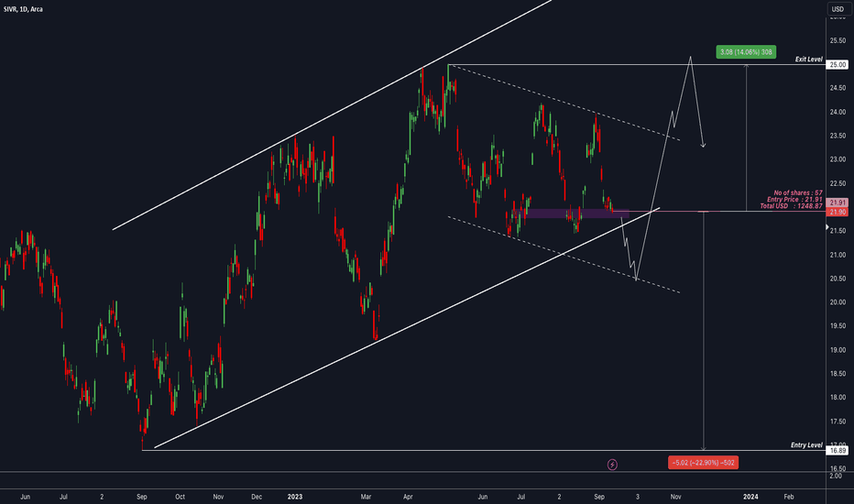Viewport: 854px width, 504px height.
Task: Click the small arrow marker on the price axis
Action: [x=827, y=226]
